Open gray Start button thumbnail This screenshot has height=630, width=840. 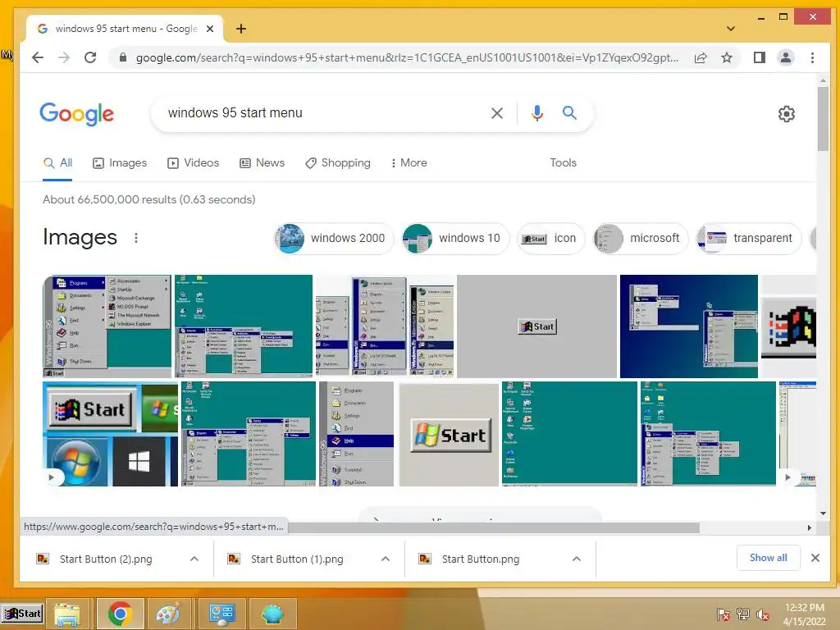click(x=537, y=326)
